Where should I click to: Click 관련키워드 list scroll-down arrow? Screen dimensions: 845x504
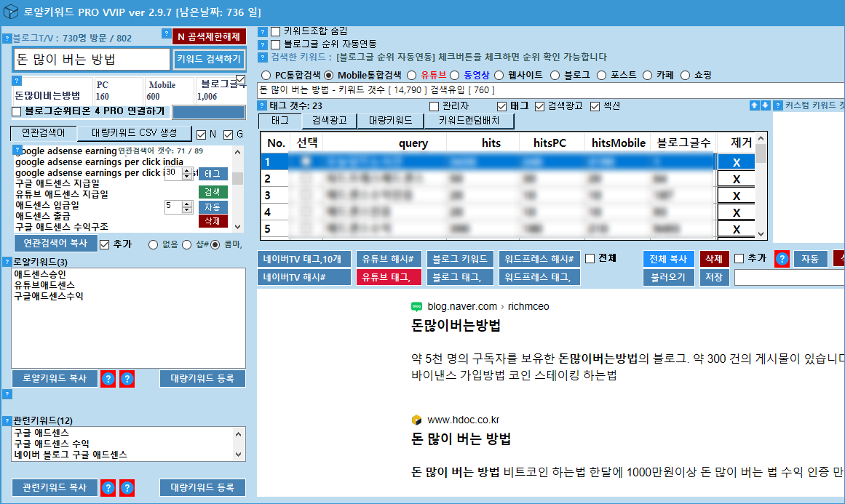tap(239, 455)
